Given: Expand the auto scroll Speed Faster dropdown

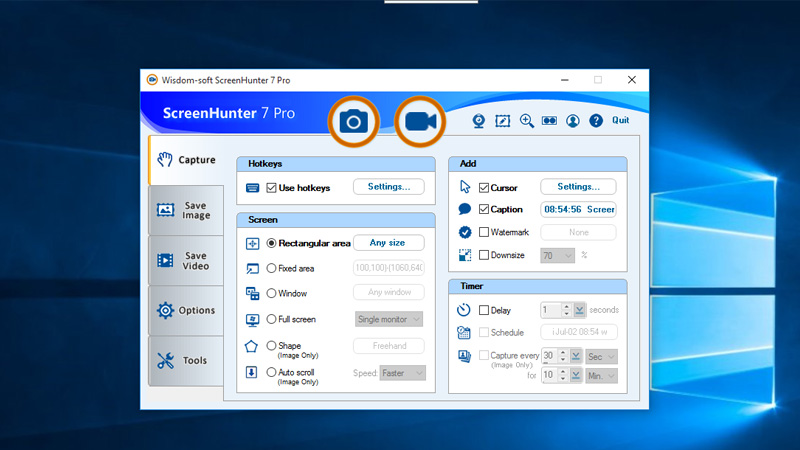Looking at the screenshot, I should [x=401, y=372].
